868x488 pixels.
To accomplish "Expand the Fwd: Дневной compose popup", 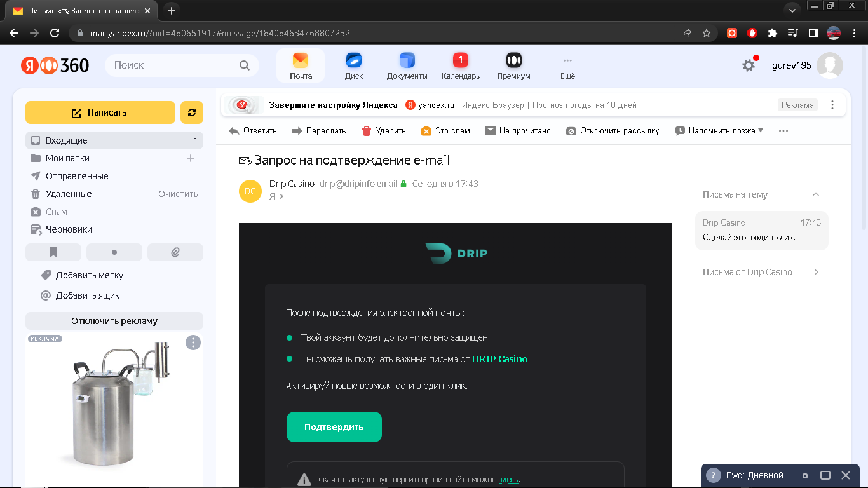I will [825, 475].
